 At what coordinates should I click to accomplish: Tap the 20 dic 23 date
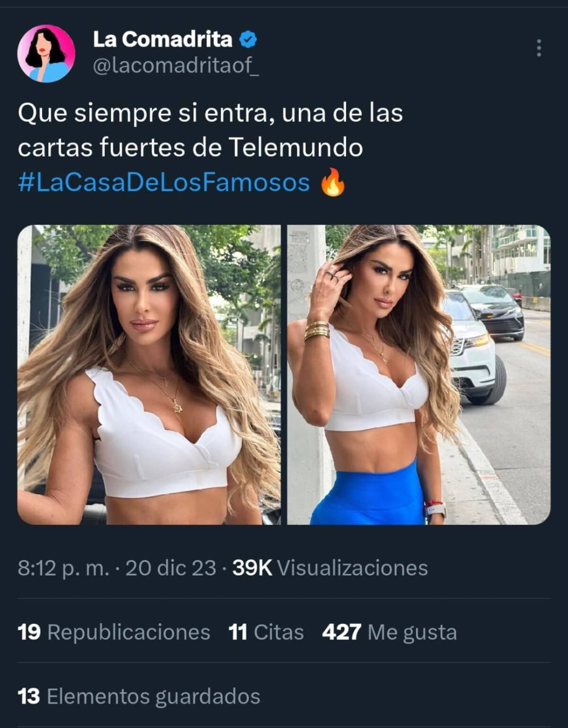pyautogui.click(x=171, y=568)
